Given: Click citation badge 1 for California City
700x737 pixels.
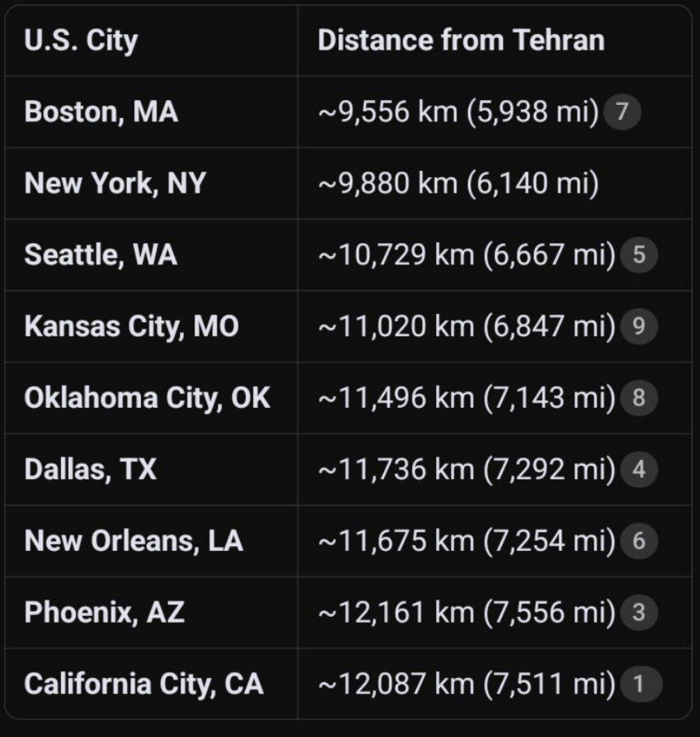Looking at the screenshot, I should [x=639, y=685].
